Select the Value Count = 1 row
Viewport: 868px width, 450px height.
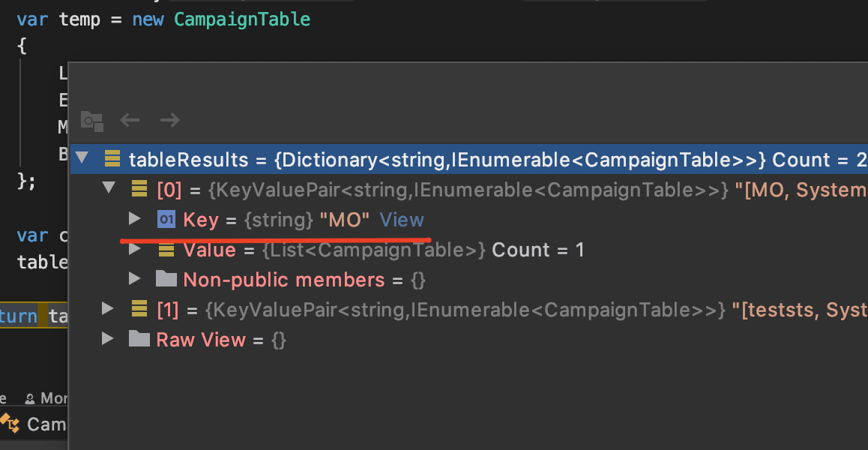pyautogui.click(x=384, y=250)
